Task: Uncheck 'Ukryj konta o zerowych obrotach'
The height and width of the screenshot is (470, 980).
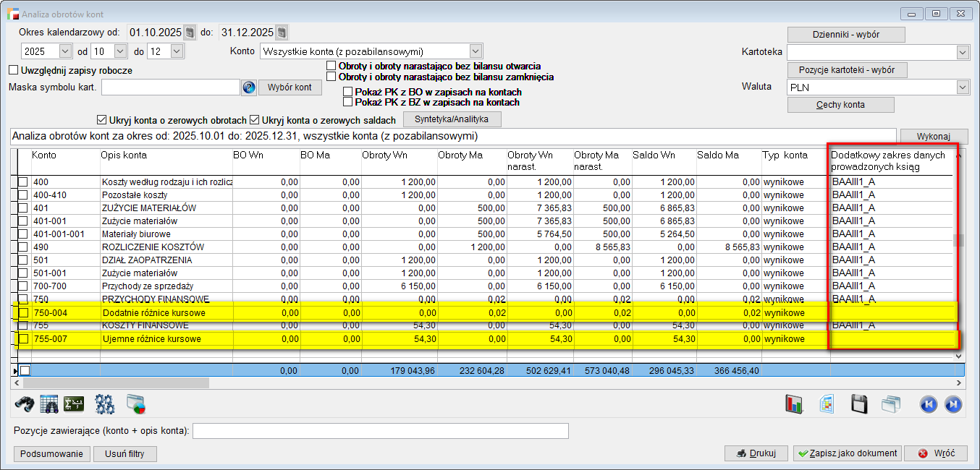Action: pyautogui.click(x=101, y=120)
